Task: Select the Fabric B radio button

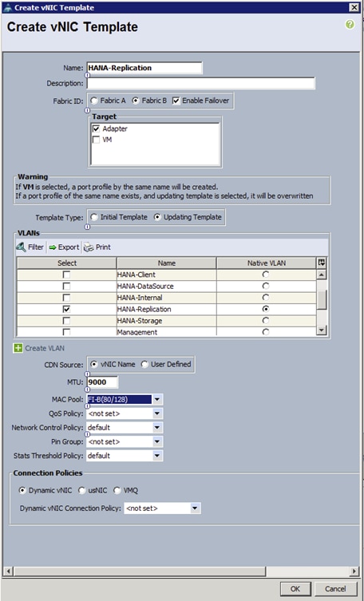Action: tap(135, 101)
